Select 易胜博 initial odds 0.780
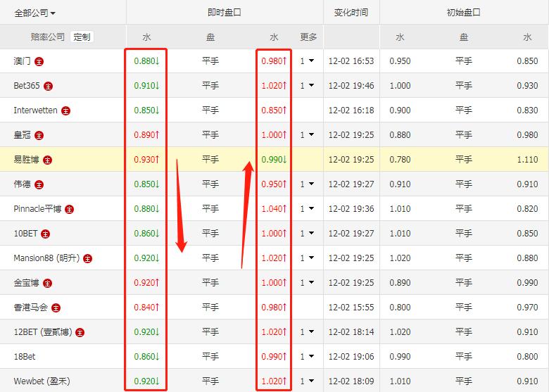 tap(400, 160)
